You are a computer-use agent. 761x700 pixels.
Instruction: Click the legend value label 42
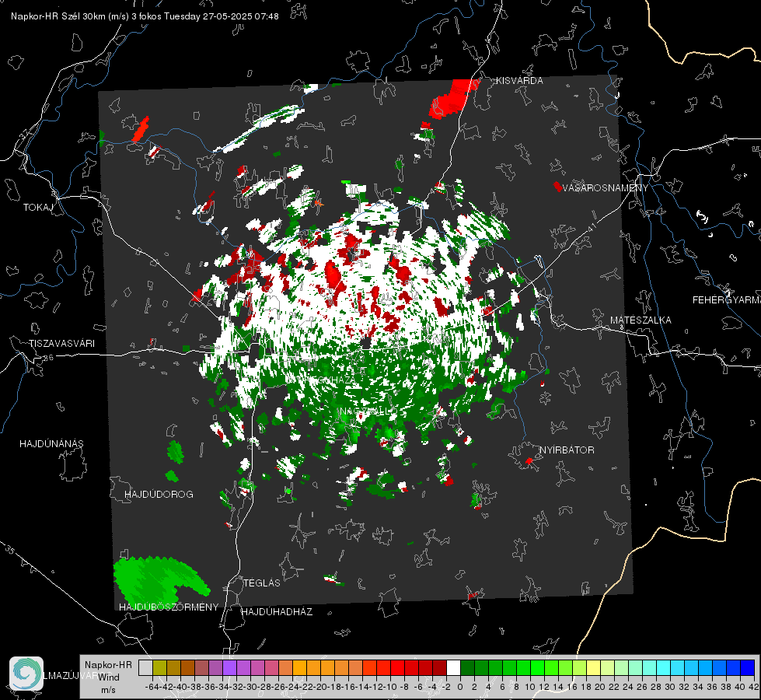[754, 687]
